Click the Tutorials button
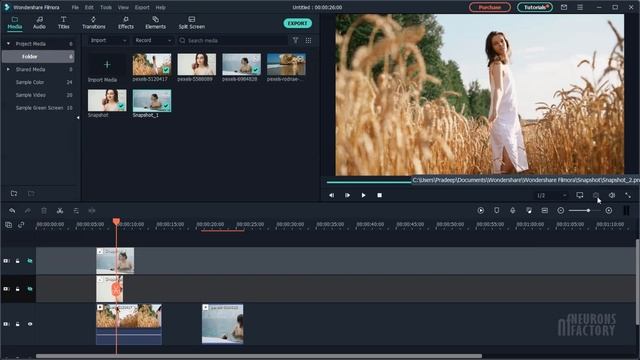 pyautogui.click(x=535, y=7)
